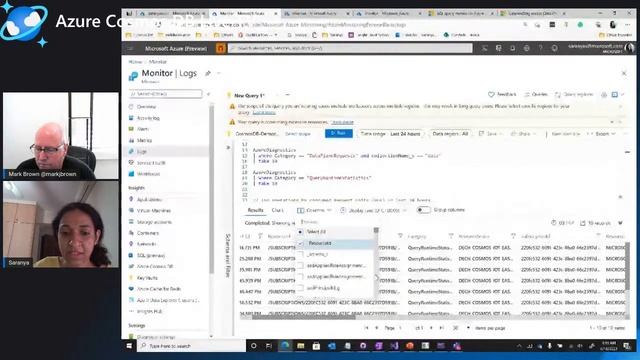The height and width of the screenshot is (360, 640).
Task: Open Key Vaults insights
Action: point(147,278)
